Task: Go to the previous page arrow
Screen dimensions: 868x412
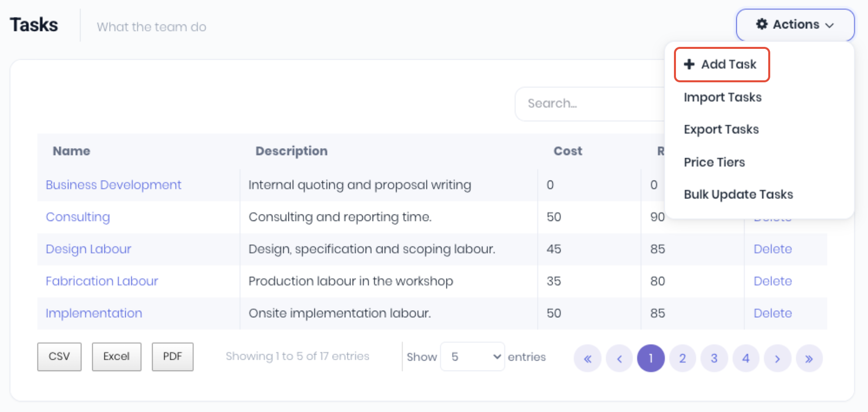Action: [619, 359]
